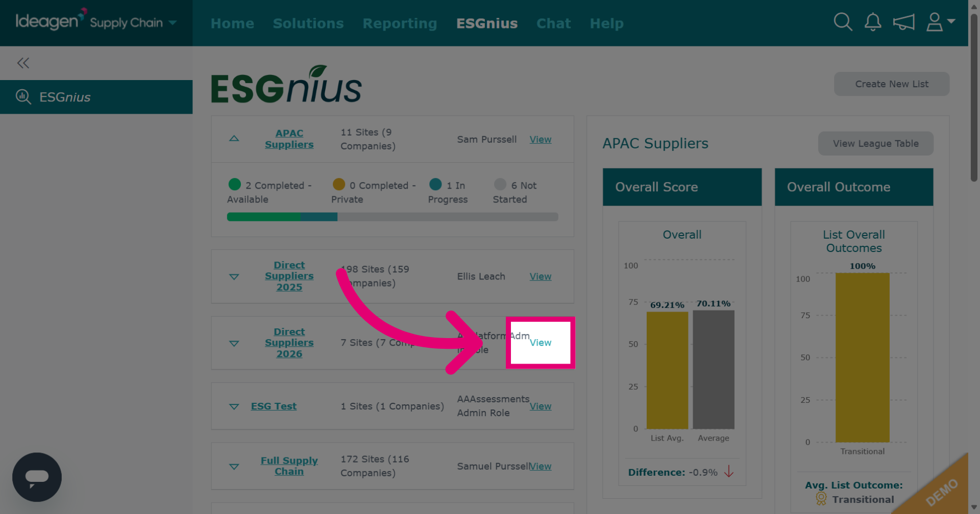Open the Direct Suppliers 2026 link

point(289,343)
